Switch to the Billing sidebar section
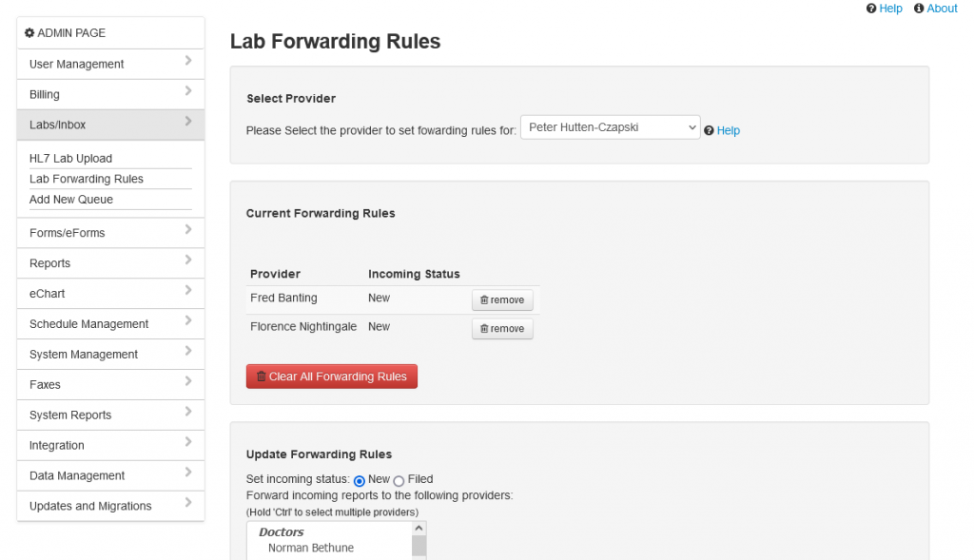 [110, 93]
